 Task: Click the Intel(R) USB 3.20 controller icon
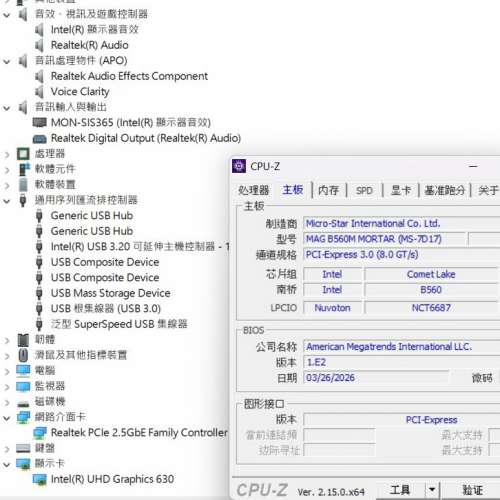pyautogui.click(x=39, y=247)
